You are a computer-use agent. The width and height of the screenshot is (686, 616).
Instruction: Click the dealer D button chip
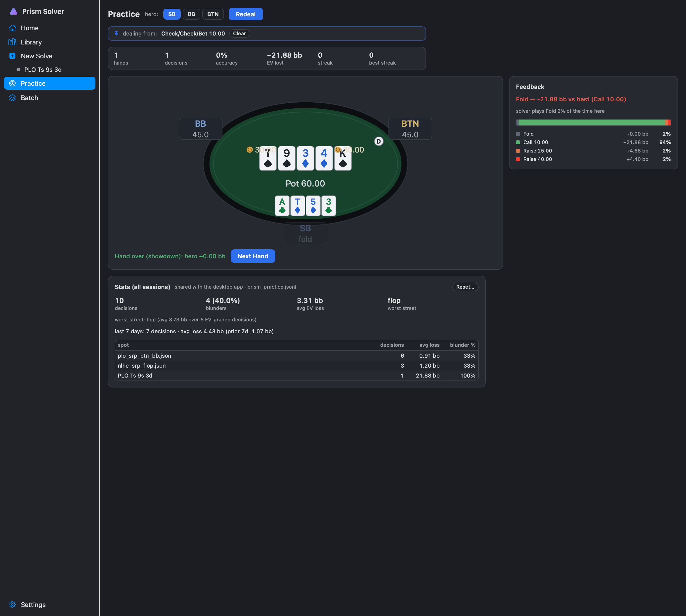coord(379,141)
